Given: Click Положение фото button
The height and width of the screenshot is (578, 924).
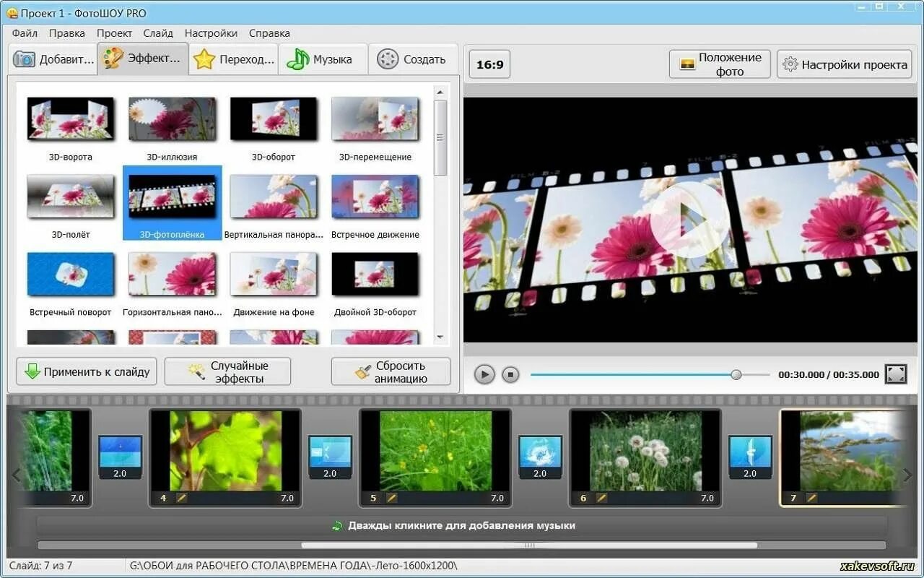Looking at the screenshot, I should coord(720,64).
